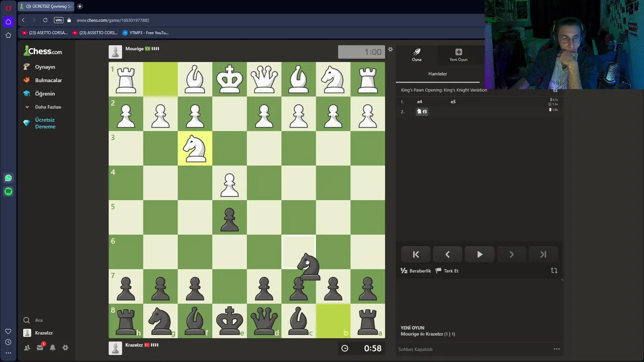The width and height of the screenshot is (644, 362).
Task: Open board settings gear near clock
Action: (390, 49)
